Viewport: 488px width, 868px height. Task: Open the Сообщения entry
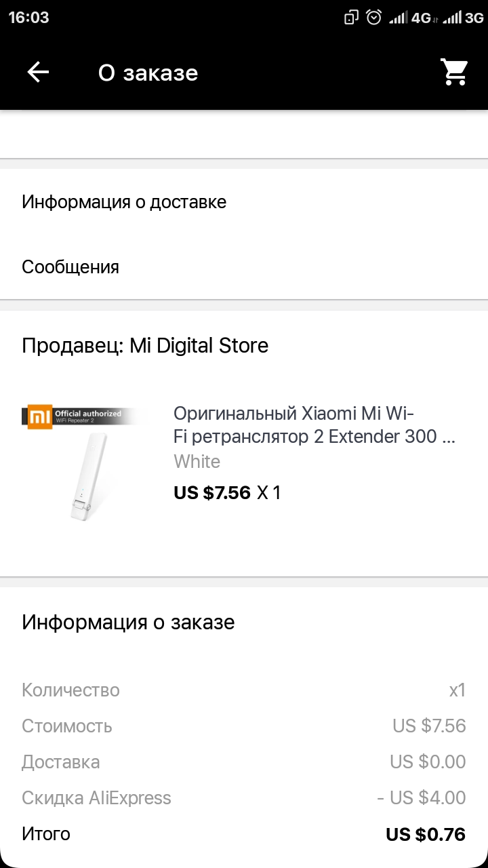tap(244, 267)
